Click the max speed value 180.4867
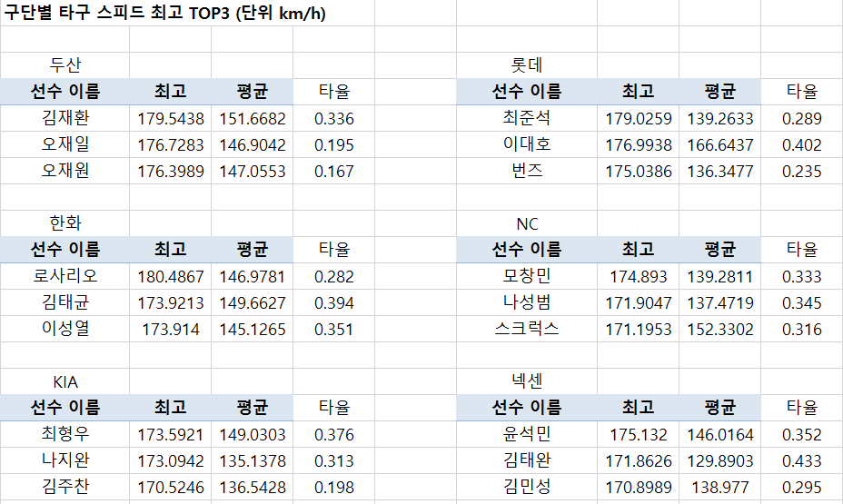Image resolution: width=843 pixels, height=504 pixels. pyautogui.click(x=171, y=276)
